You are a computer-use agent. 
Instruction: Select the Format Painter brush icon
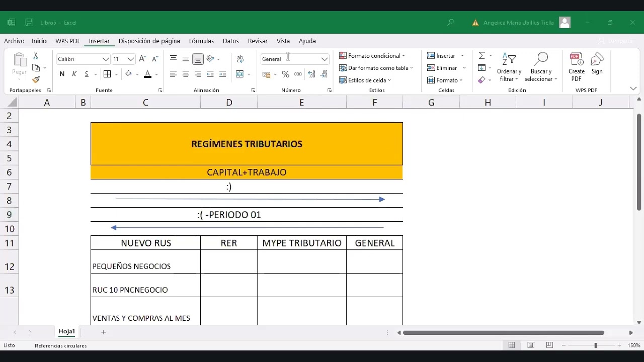36,79
